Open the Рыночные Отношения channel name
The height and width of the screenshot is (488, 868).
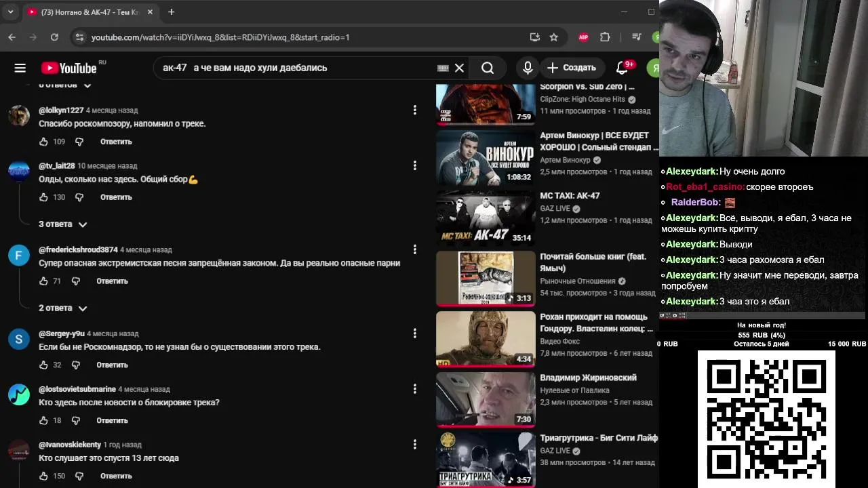[x=578, y=281]
